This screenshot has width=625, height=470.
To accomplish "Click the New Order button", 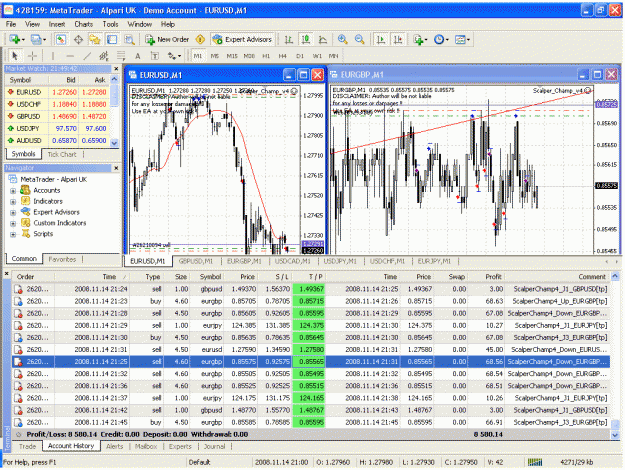I will pyautogui.click(x=167, y=39).
